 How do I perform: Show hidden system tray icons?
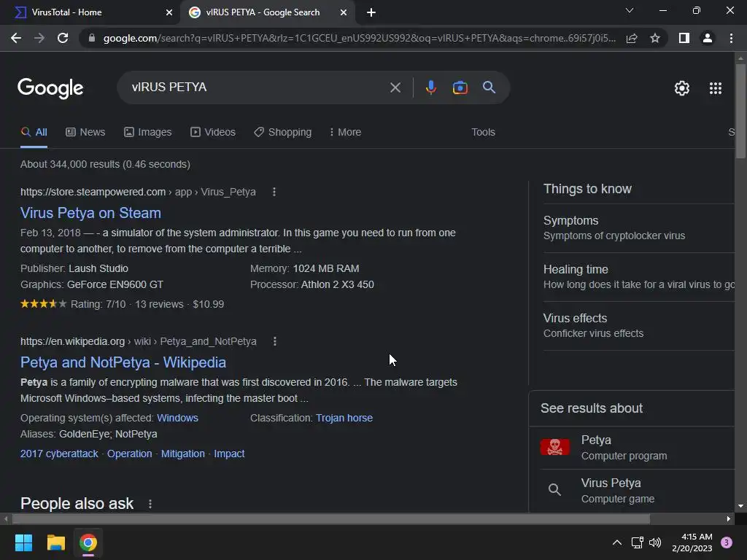tap(616, 542)
